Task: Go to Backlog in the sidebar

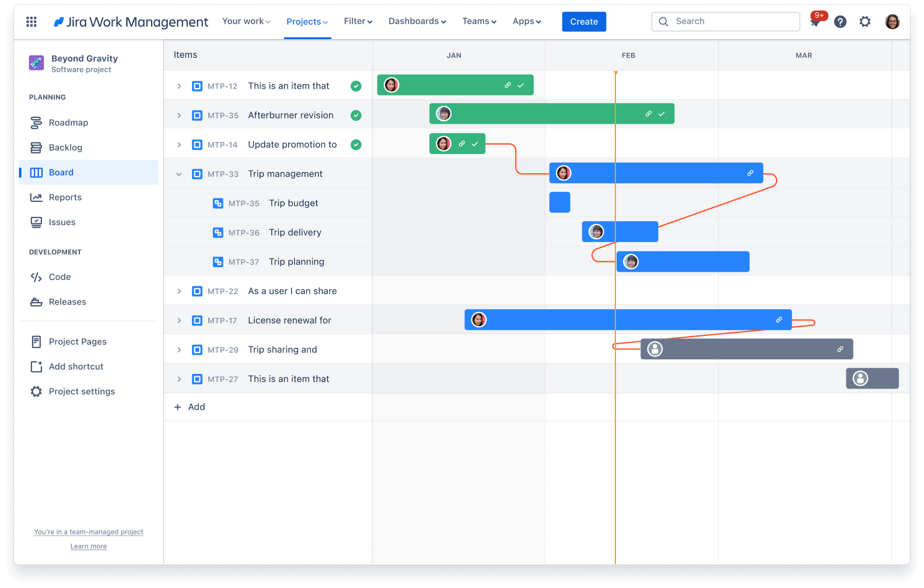Action: pos(65,148)
